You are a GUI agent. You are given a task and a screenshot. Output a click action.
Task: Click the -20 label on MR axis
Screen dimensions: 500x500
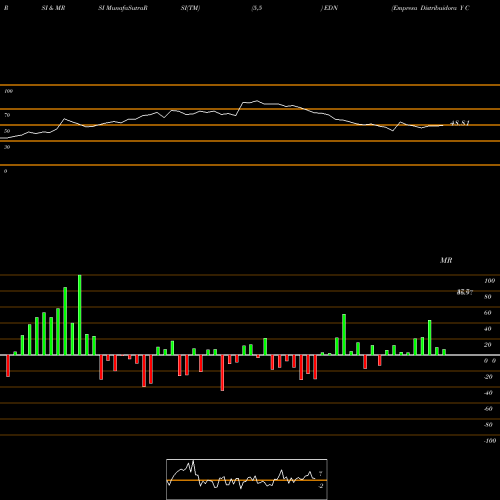(x=488, y=377)
